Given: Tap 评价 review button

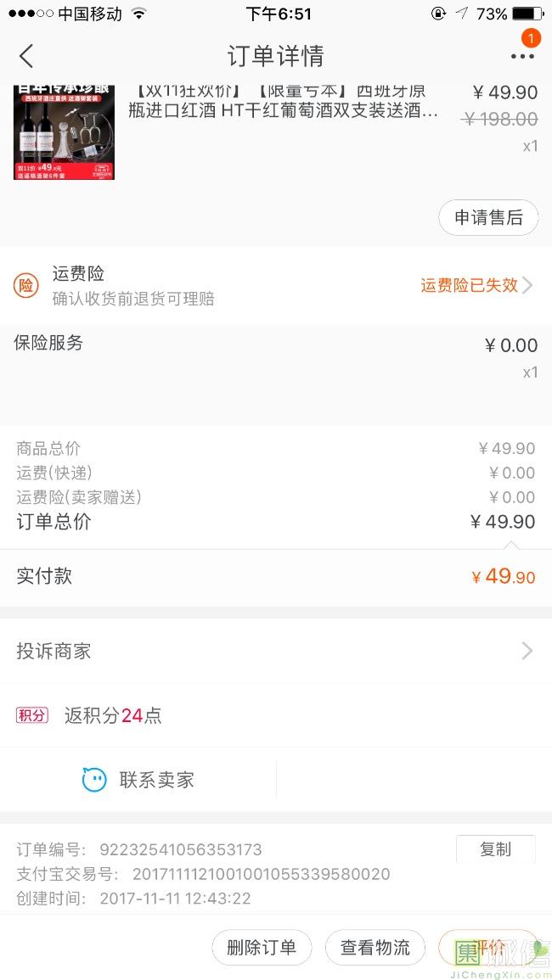Looking at the screenshot, I should [x=488, y=948].
